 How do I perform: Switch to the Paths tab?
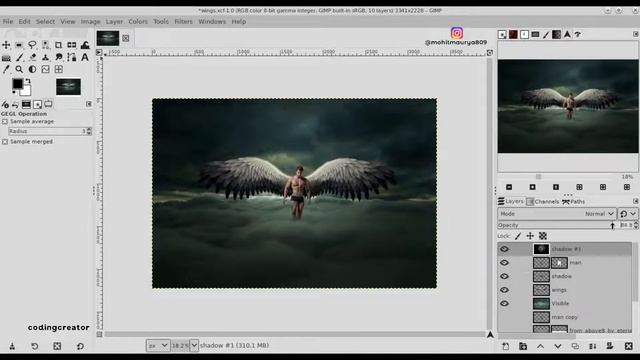click(x=573, y=202)
